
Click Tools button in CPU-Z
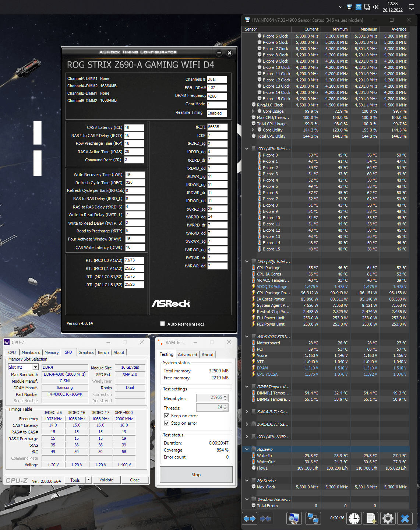coord(75,480)
